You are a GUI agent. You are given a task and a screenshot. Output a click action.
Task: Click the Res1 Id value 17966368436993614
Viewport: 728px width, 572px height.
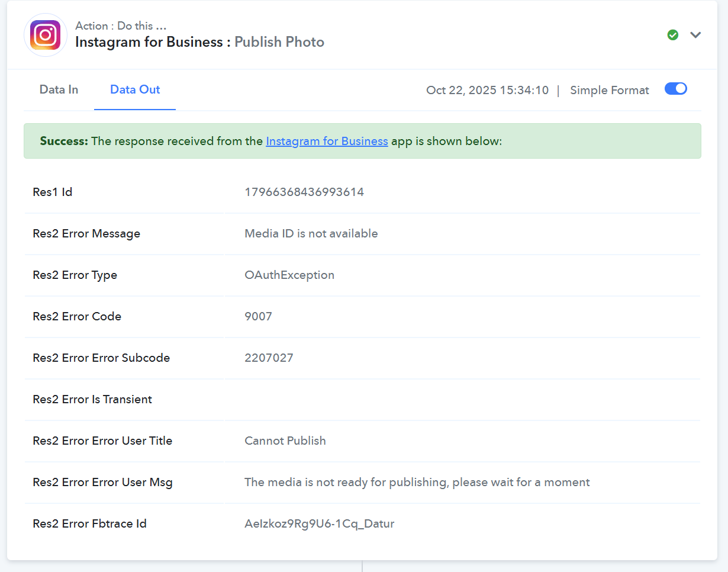[304, 192]
